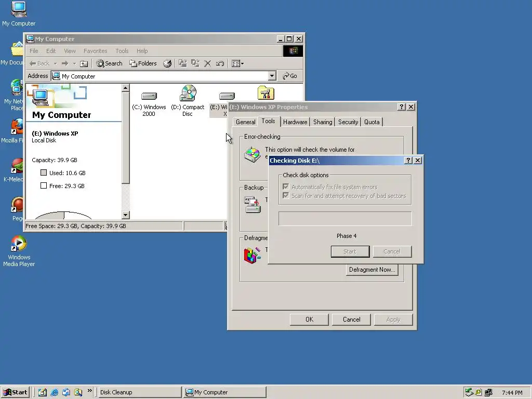The image size is (532, 399).
Task: Click the Defragmentation colored blocks icon
Action: (x=252, y=256)
